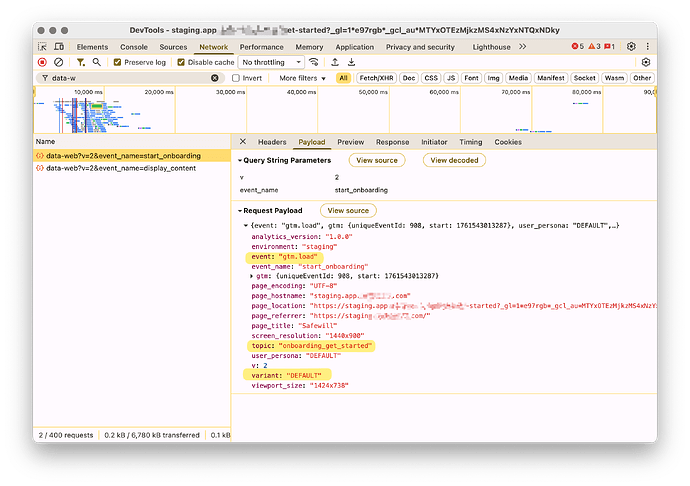Disable the Preserve log checkbox
The width and height of the screenshot is (690, 486).
tap(118, 62)
